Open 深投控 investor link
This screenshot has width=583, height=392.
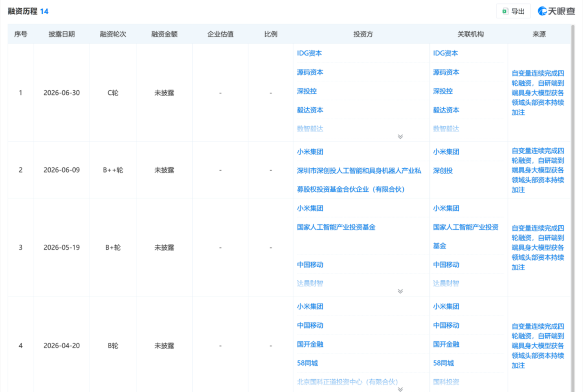coord(307,91)
